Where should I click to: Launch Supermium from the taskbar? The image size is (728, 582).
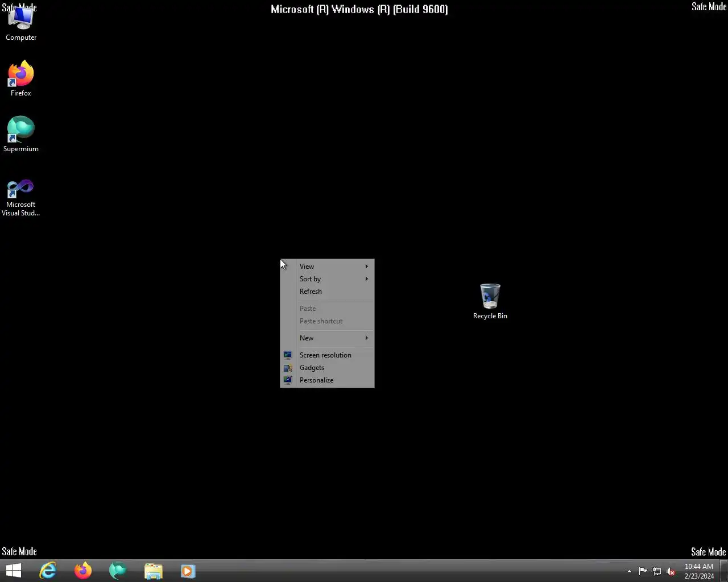click(x=118, y=571)
